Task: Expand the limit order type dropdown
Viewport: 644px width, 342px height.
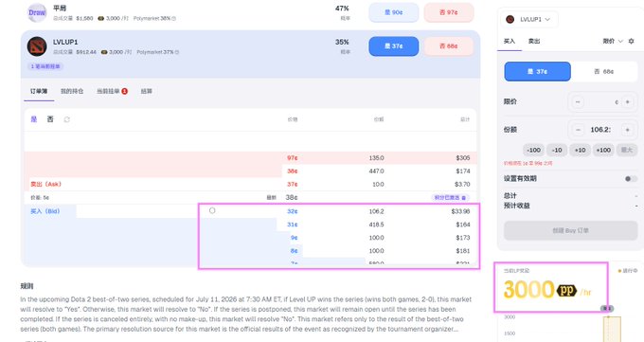Action: pos(613,41)
